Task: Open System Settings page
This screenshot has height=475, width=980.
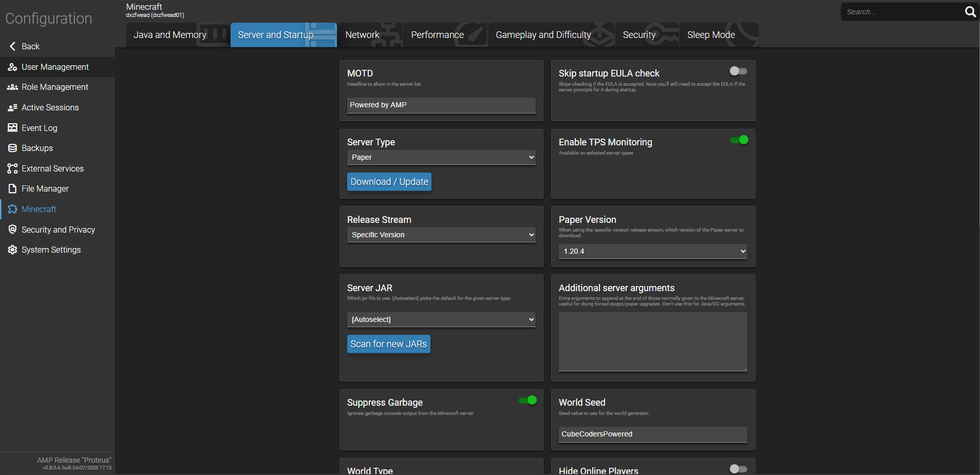Action: pos(58,250)
